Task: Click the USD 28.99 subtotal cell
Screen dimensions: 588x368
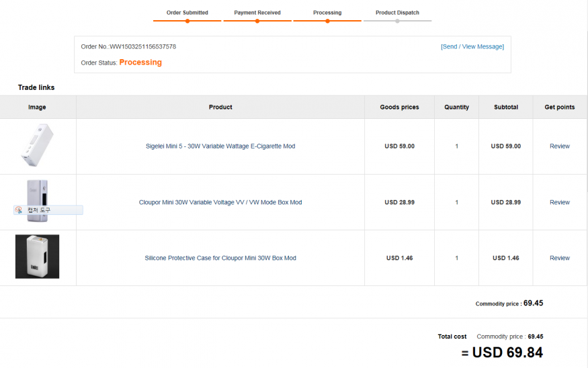Action: click(506, 202)
